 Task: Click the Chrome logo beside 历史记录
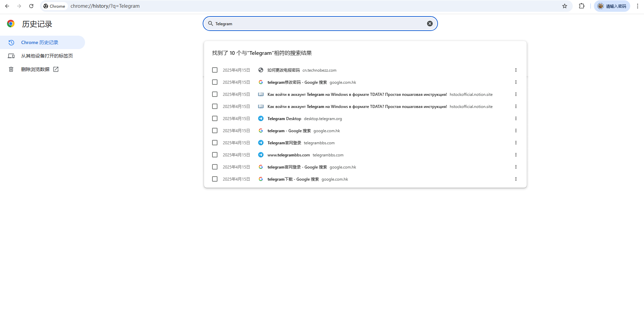11,24
